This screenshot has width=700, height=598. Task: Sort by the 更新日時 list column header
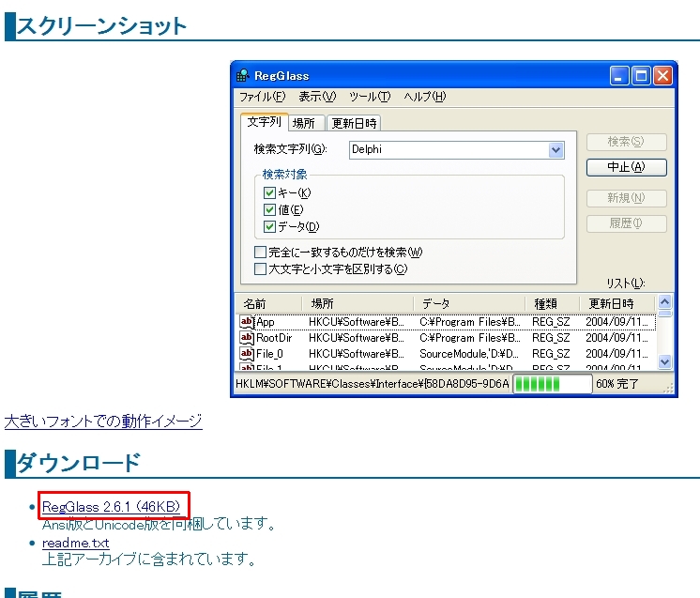coord(617,303)
